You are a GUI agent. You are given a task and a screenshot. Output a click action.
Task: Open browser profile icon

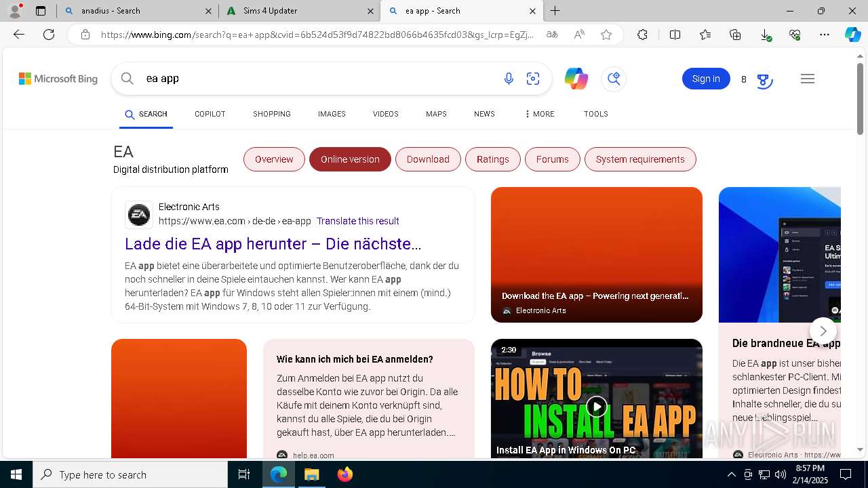coord(15,10)
